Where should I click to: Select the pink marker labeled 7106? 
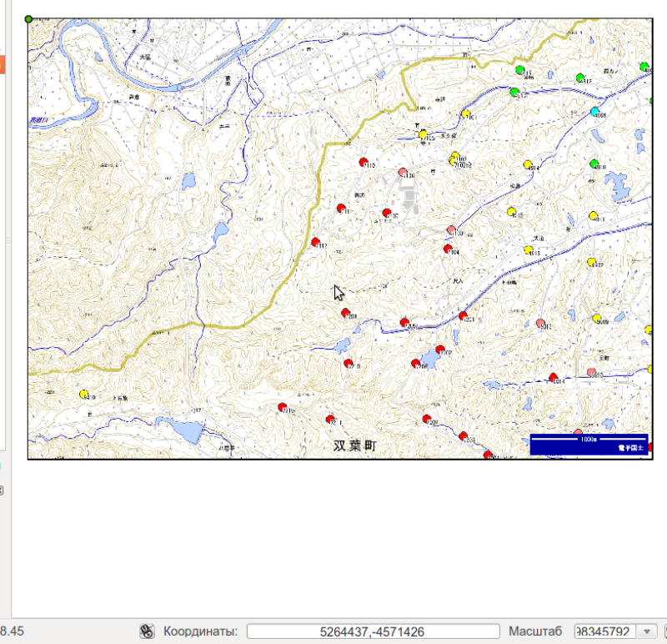tap(403, 172)
